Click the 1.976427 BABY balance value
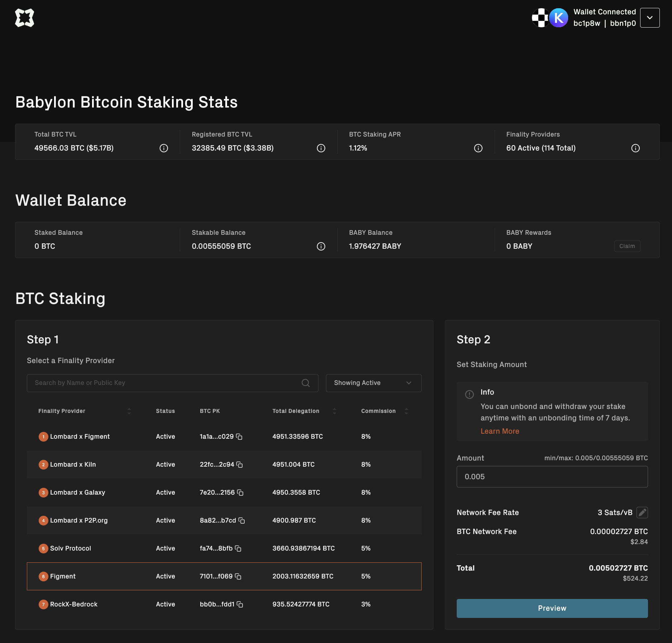This screenshot has height=643, width=672. pyautogui.click(x=375, y=246)
